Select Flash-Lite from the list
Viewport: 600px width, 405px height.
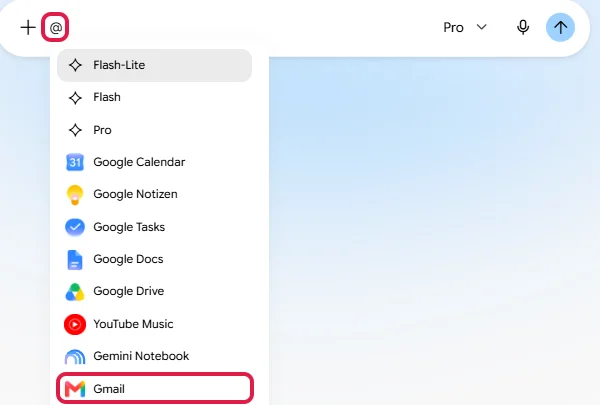(x=155, y=65)
